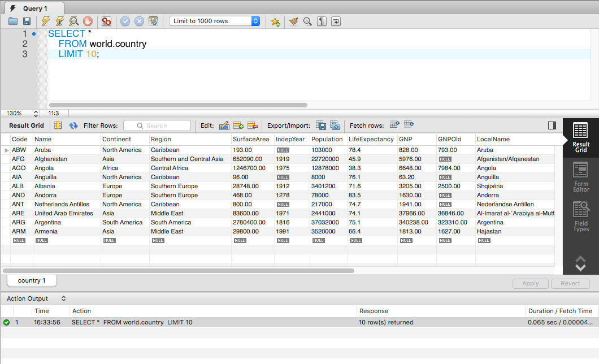Save to snippets star icon

click(x=275, y=22)
